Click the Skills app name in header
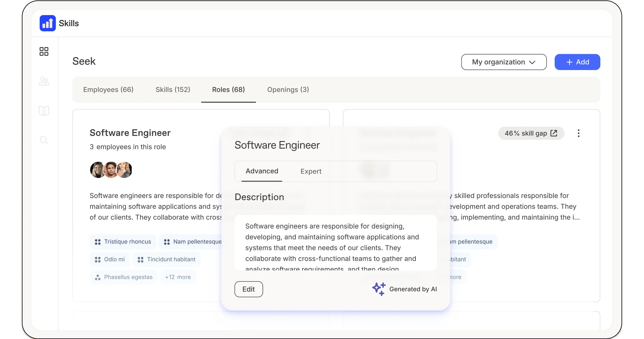The height and width of the screenshot is (339, 644). [x=69, y=23]
